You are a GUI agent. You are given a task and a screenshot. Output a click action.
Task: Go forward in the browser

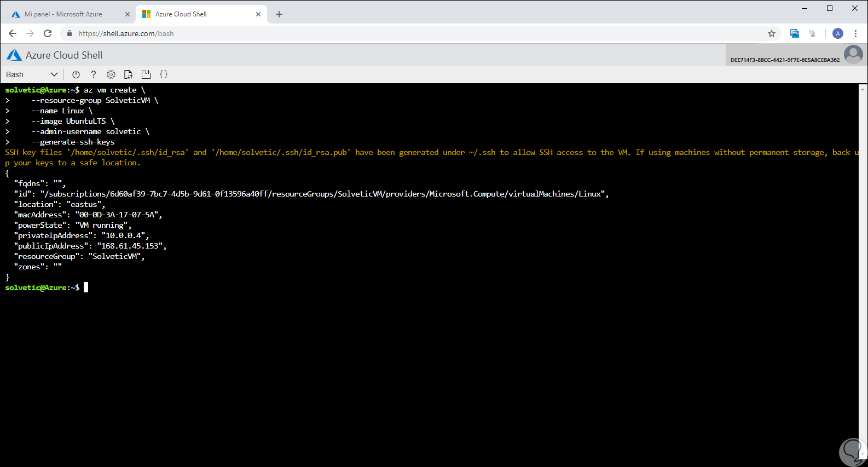(x=30, y=33)
